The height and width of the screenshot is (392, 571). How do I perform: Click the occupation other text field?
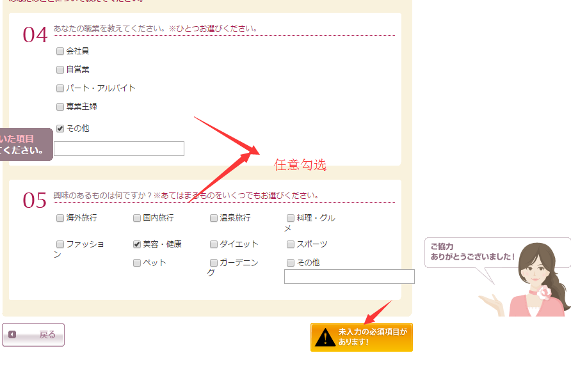point(119,149)
